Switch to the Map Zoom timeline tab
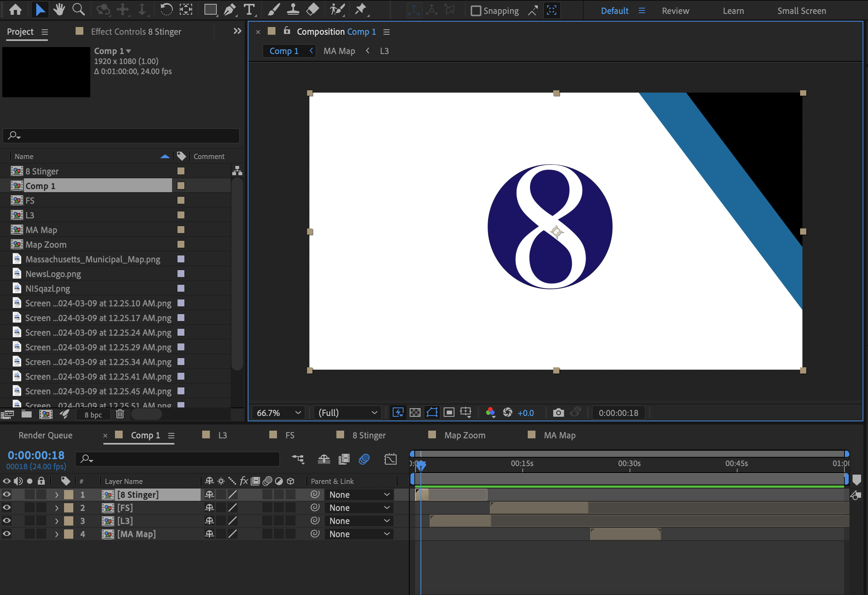Viewport: 868px width, 595px height. click(x=464, y=435)
